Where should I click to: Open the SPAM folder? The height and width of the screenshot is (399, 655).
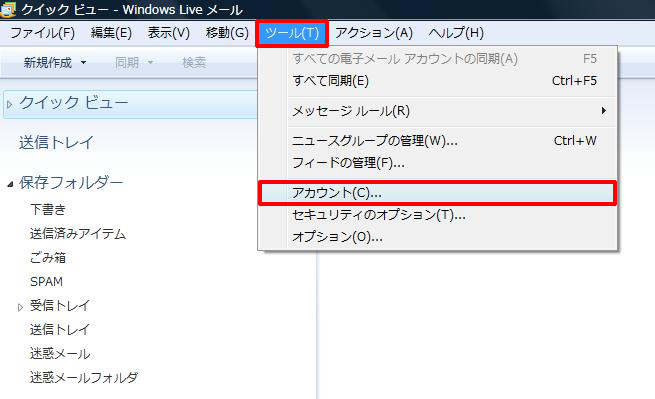46,282
